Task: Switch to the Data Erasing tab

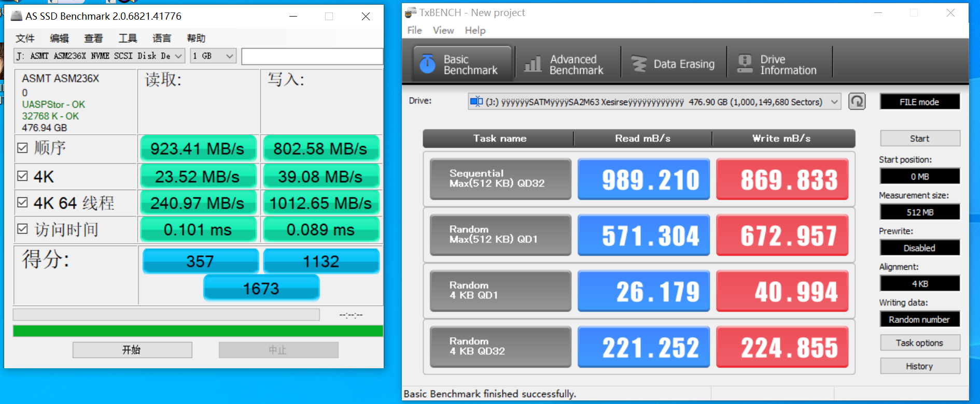Action: pos(673,64)
